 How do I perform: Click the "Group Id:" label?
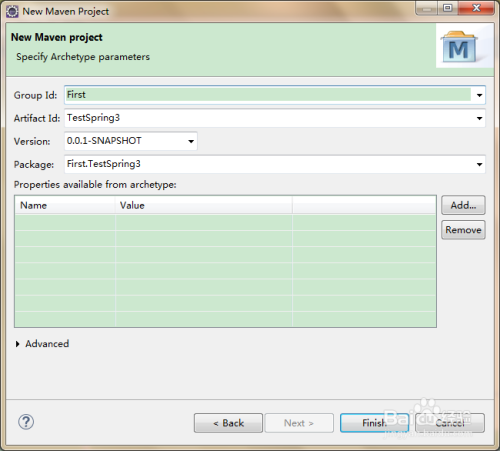click(35, 95)
